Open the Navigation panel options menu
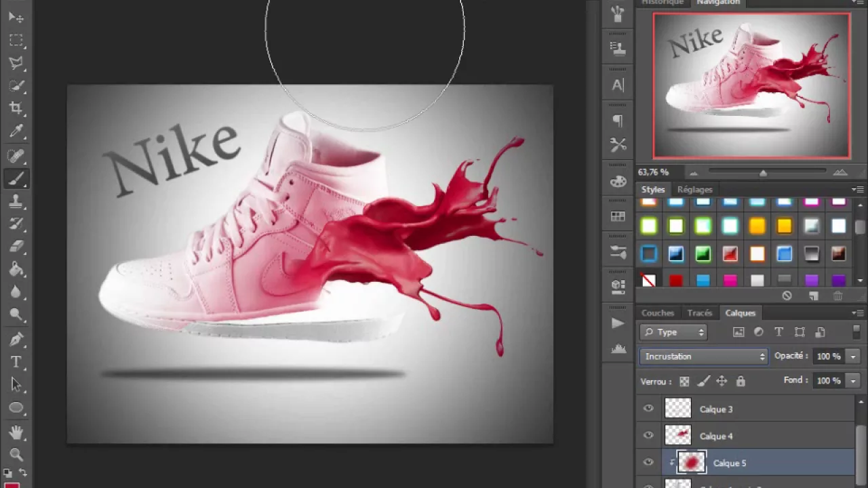868x488 pixels. pyautogui.click(x=858, y=2)
